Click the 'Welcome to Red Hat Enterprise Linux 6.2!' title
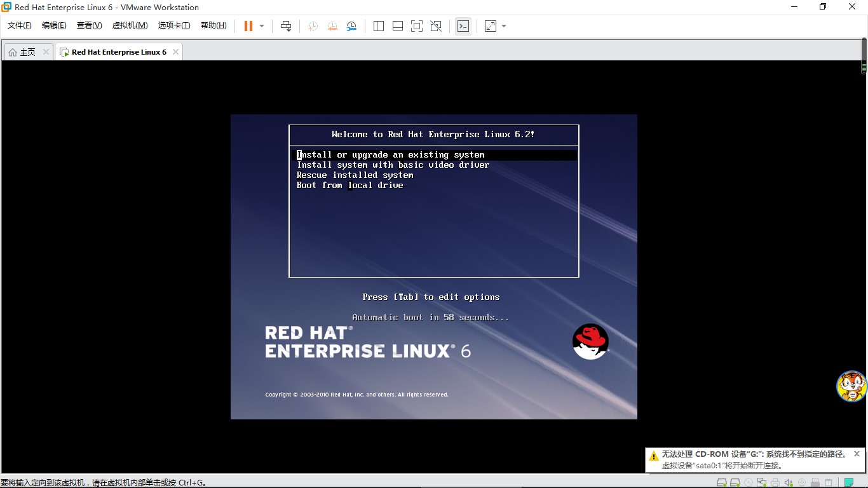The height and width of the screenshot is (488, 868). coord(433,135)
